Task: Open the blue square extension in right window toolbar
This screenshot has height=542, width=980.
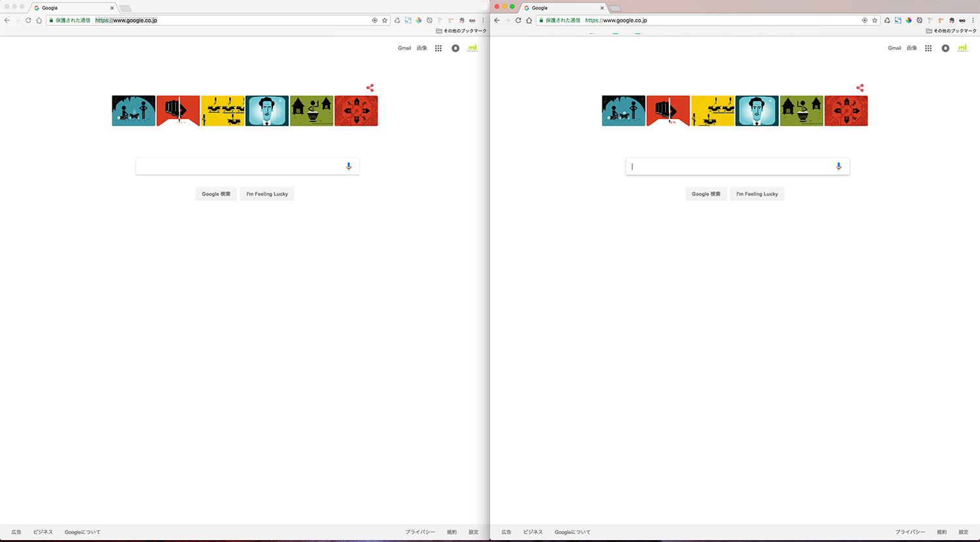Action: pos(898,20)
